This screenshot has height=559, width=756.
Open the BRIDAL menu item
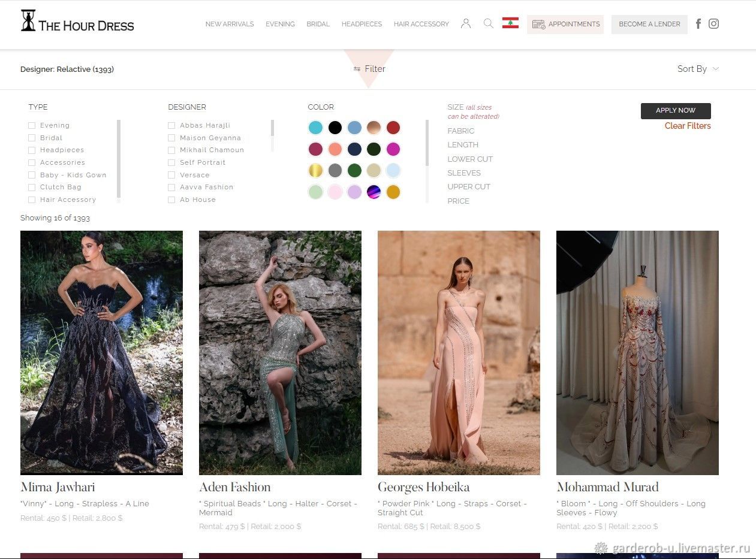point(318,24)
